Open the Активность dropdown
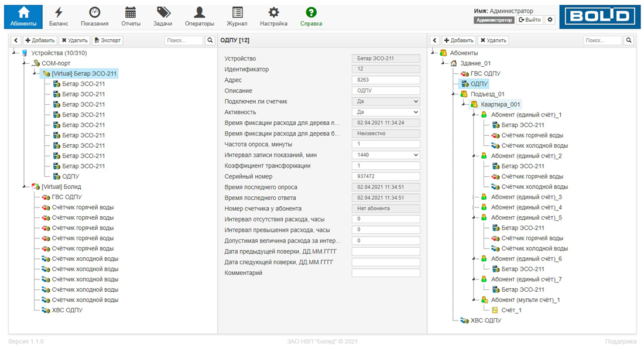644x348 pixels. click(x=386, y=112)
